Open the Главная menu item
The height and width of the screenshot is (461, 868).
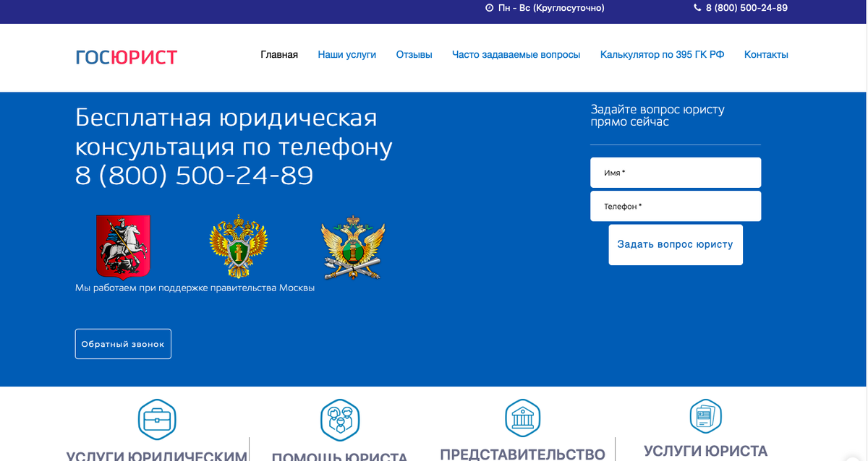pos(279,54)
